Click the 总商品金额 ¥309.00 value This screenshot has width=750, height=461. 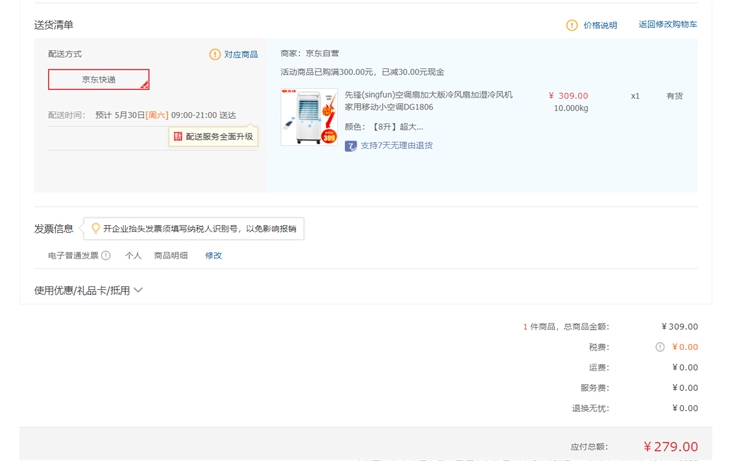[x=680, y=327]
